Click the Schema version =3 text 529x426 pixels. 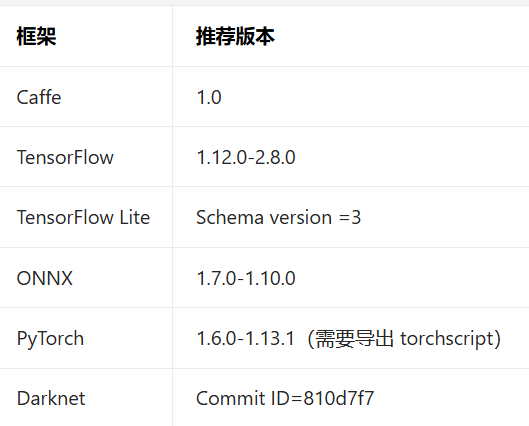tap(279, 217)
